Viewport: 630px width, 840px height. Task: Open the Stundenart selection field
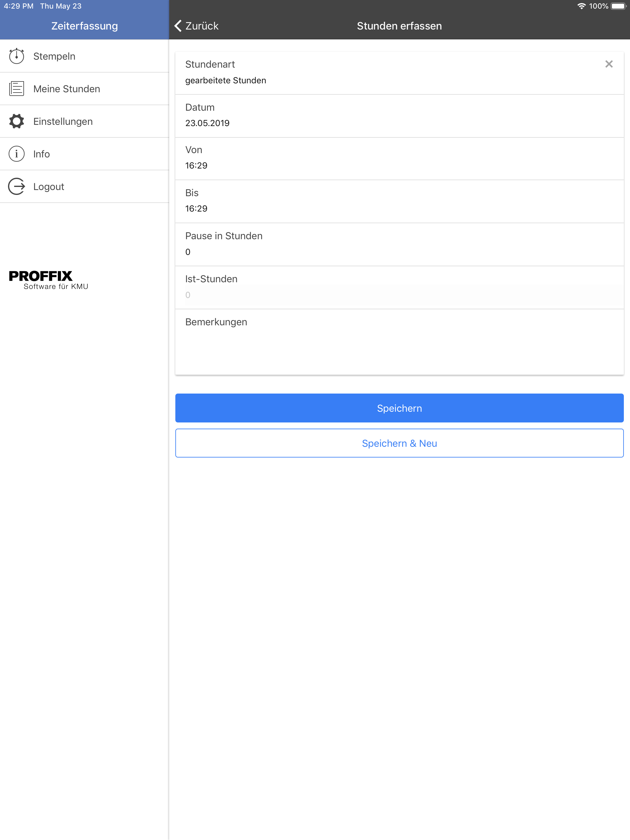point(399,72)
